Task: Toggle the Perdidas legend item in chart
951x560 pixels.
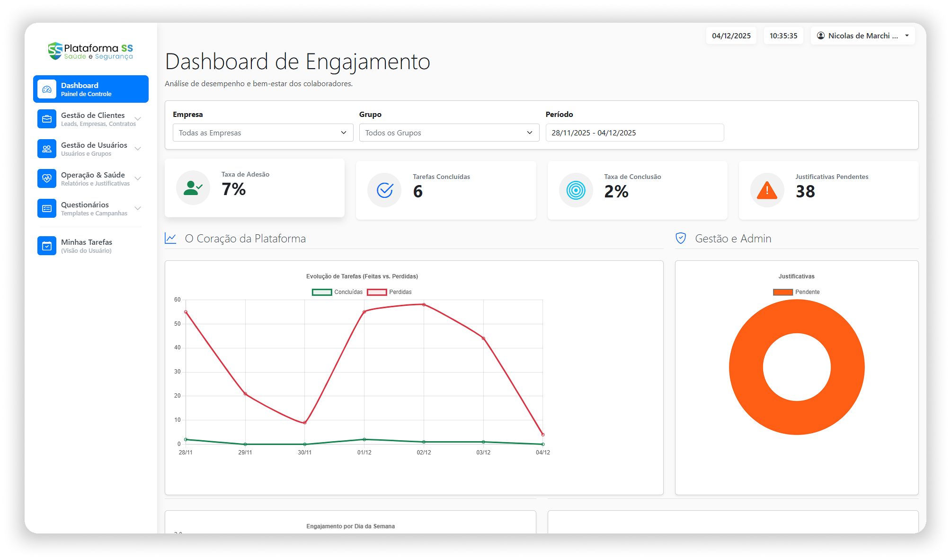Action: coord(389,292)
